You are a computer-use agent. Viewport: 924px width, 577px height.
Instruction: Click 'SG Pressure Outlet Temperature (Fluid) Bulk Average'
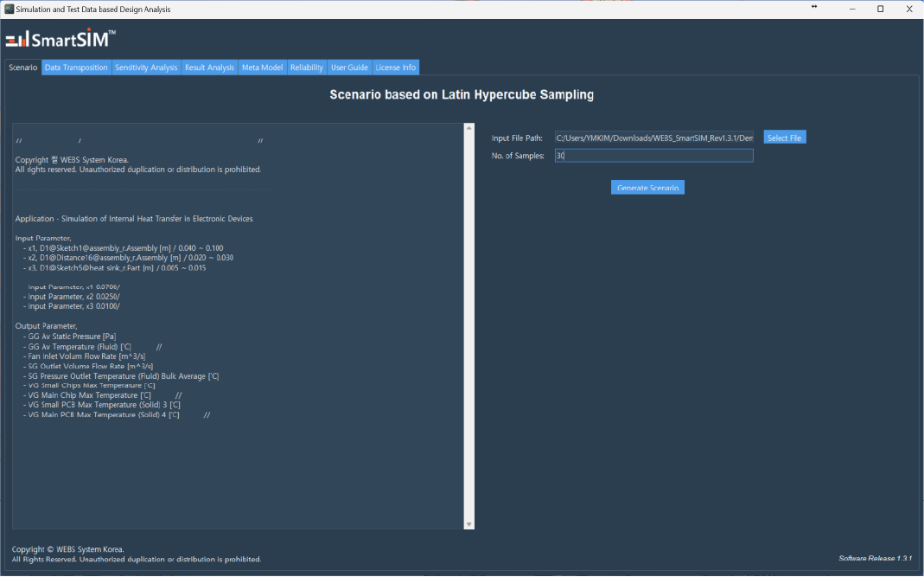point(121,376)
